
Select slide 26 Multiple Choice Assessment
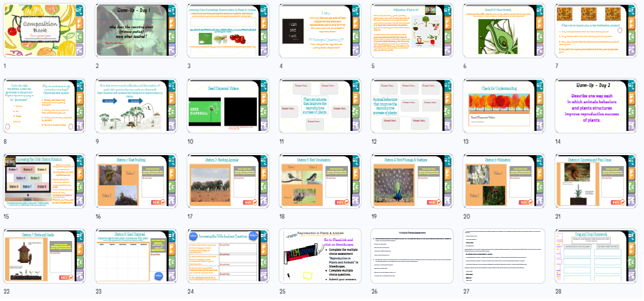tap(412, 256)
